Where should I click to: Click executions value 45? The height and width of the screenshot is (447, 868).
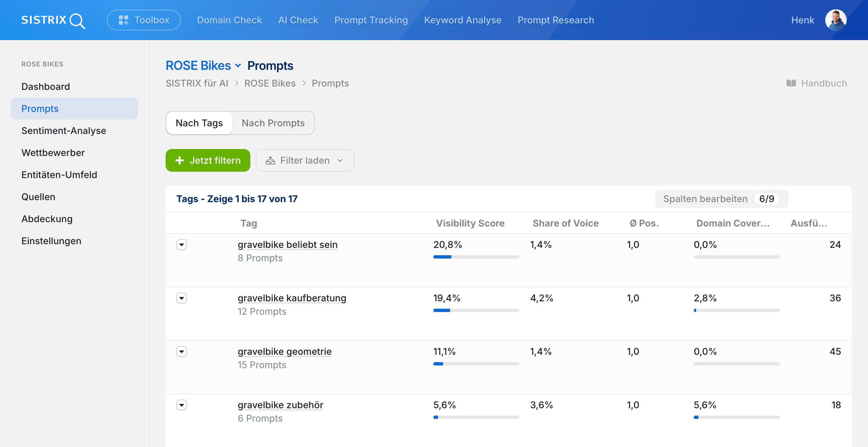835,351
